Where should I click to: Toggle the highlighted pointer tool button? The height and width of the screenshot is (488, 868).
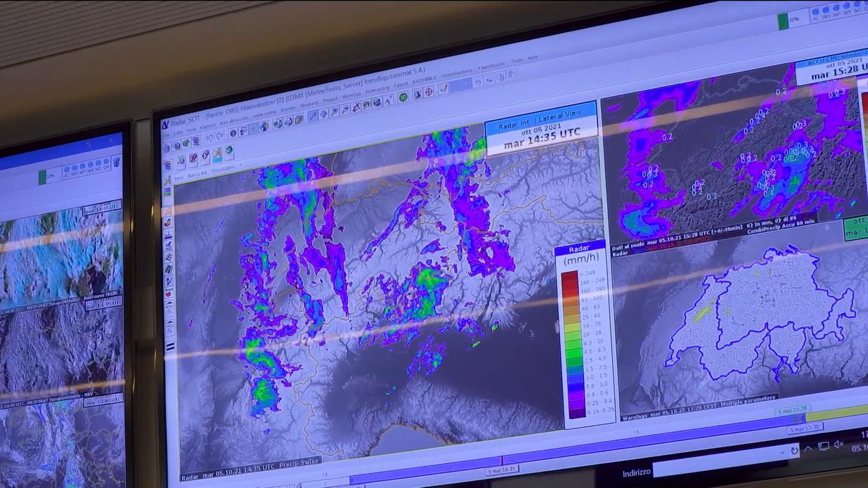point(313,116)
